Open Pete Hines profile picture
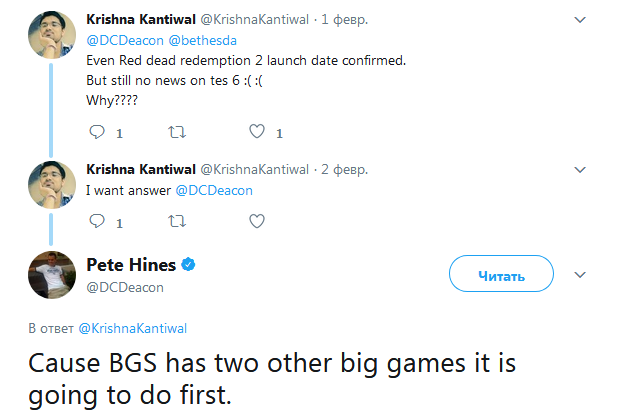 52,275
